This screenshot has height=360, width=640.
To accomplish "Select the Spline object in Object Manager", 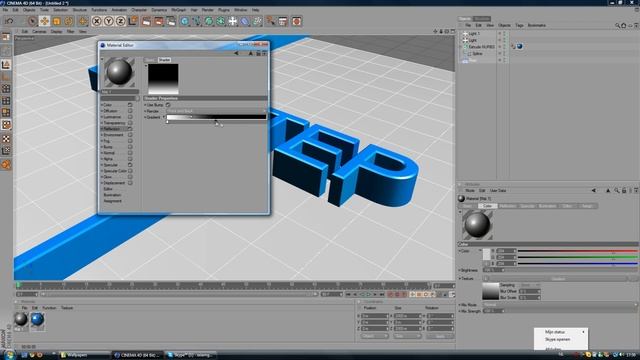I will (x=477, y=53).
